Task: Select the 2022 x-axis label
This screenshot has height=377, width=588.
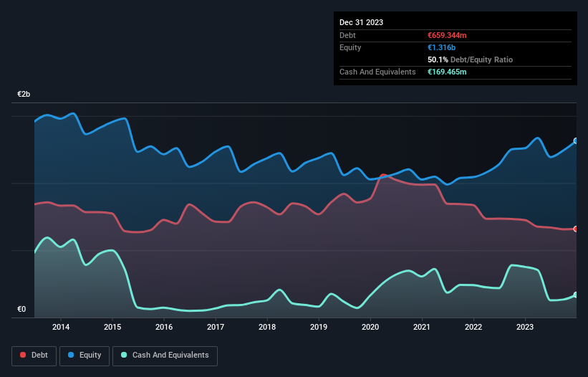Action: tap(473, 327)
